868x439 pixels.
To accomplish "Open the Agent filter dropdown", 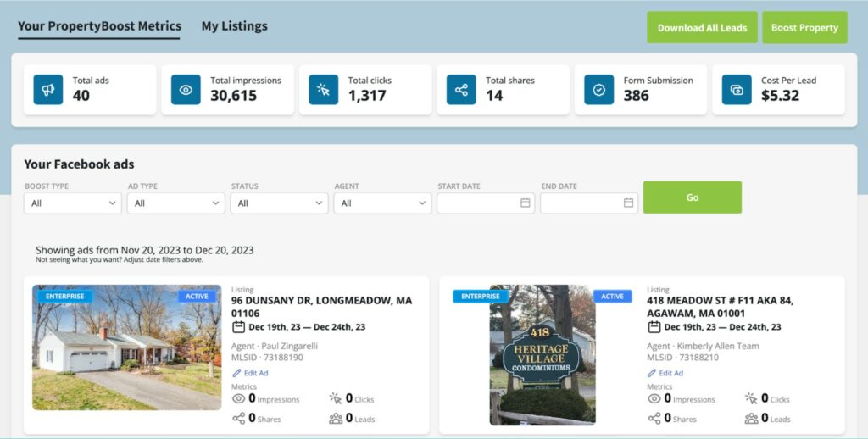I will [x=382, y=203].
